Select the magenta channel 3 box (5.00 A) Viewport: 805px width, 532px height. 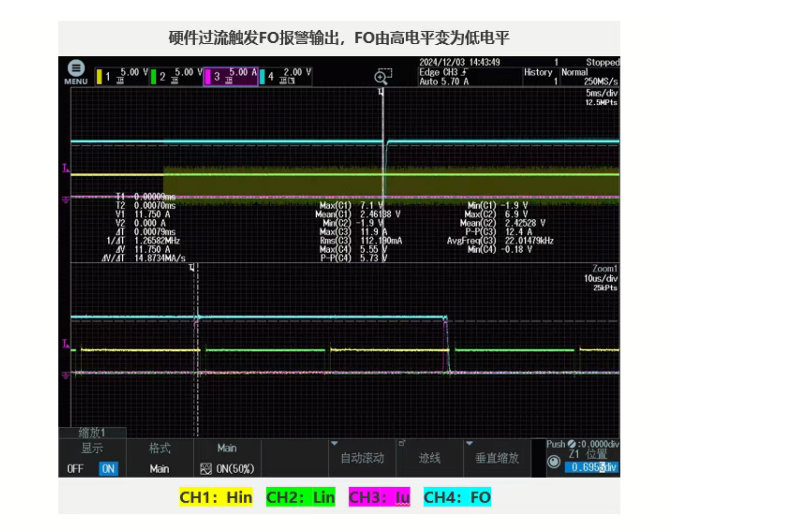(x=231, y=76)
